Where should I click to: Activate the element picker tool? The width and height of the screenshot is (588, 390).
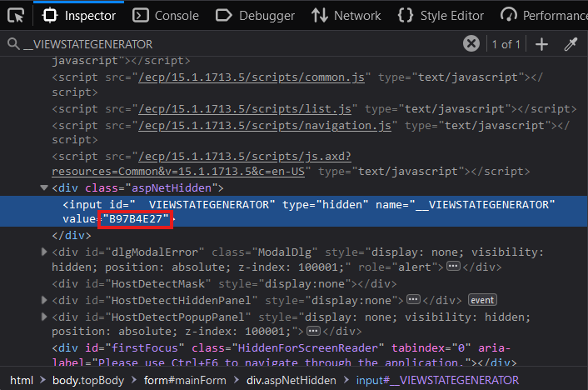17,15
